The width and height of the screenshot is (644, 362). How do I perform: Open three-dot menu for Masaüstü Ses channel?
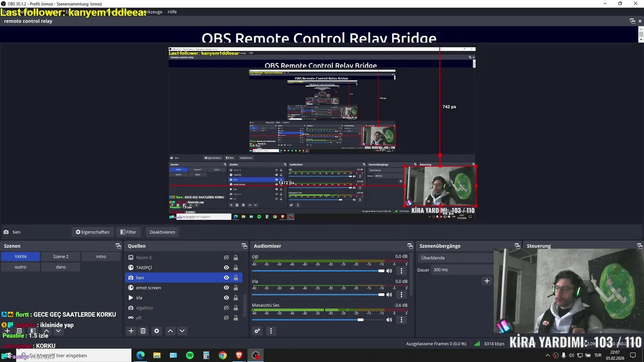pyautogui.click(x=401, y=320)
